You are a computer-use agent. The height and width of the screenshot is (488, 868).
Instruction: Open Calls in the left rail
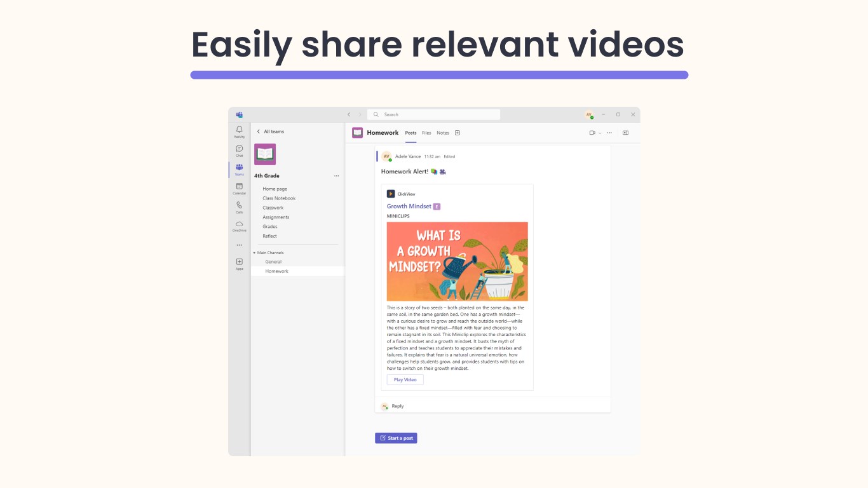coord(240,207)
